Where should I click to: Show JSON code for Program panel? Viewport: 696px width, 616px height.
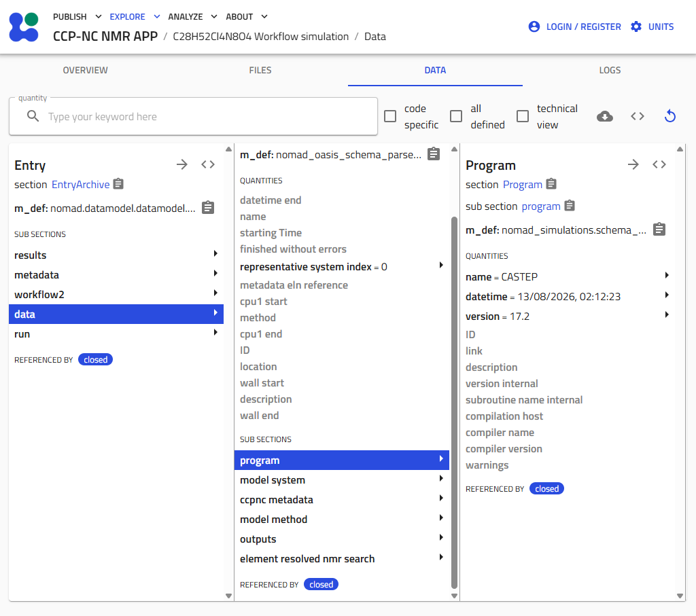point(659,164)
